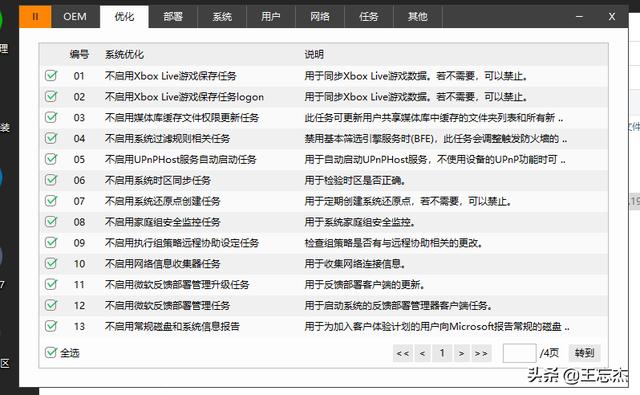Toggle checkbox for row 11 升级任务

pos(51,284)
